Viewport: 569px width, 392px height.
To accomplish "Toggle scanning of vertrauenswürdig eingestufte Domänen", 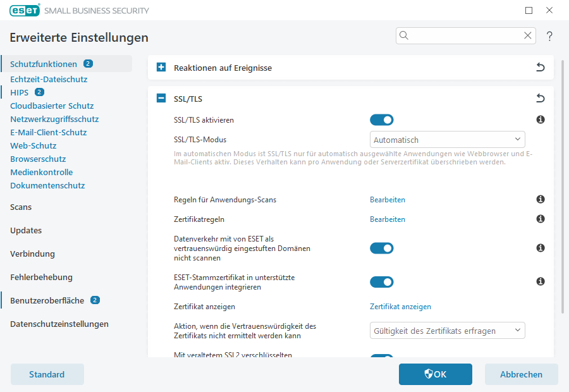I will (381, 248).
